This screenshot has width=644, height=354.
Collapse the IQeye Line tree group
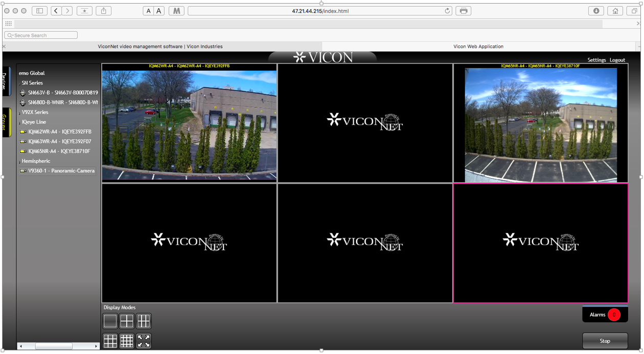pyautogui.click(x=20, y=123)
